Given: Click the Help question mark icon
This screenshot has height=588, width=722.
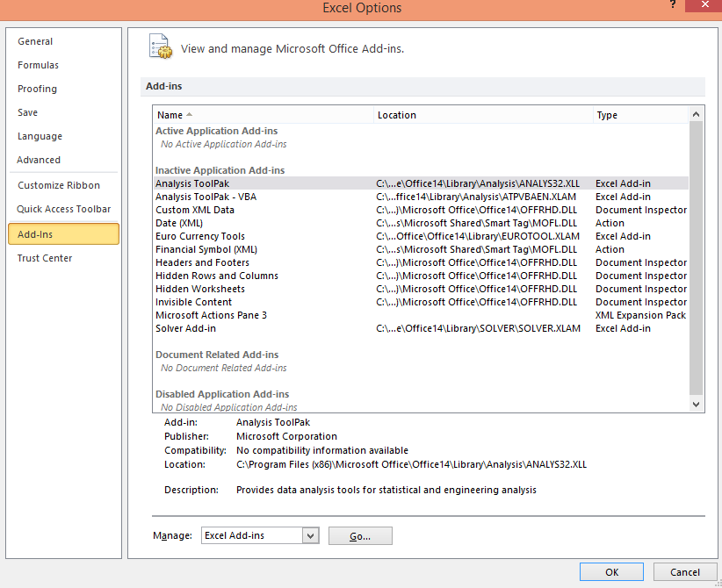Looking at the screenshot, I should [673, 4].
